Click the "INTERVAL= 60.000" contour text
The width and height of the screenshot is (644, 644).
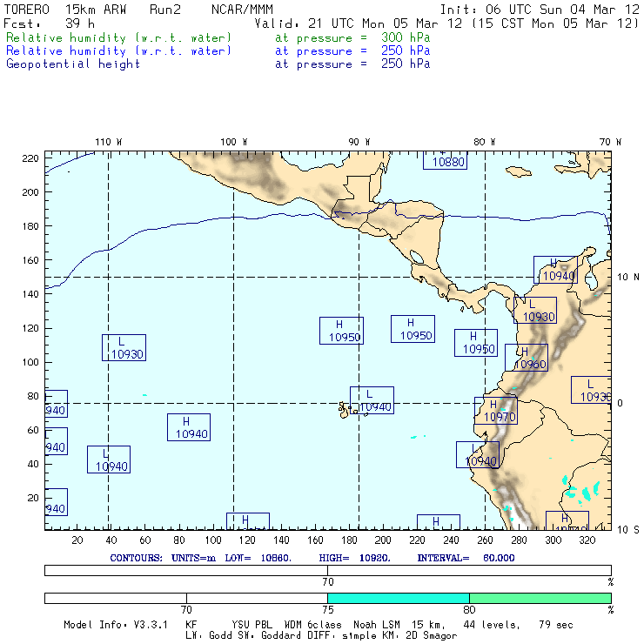point(466,558)
